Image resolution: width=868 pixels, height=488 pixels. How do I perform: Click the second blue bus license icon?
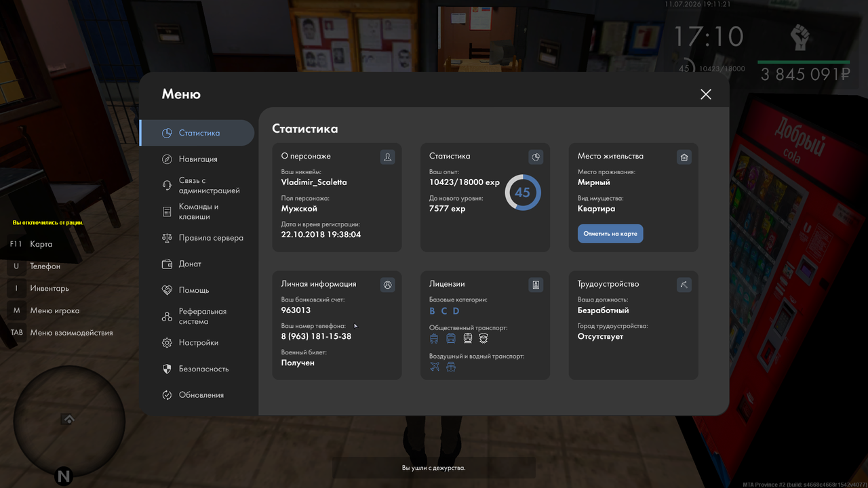point(451,338)
